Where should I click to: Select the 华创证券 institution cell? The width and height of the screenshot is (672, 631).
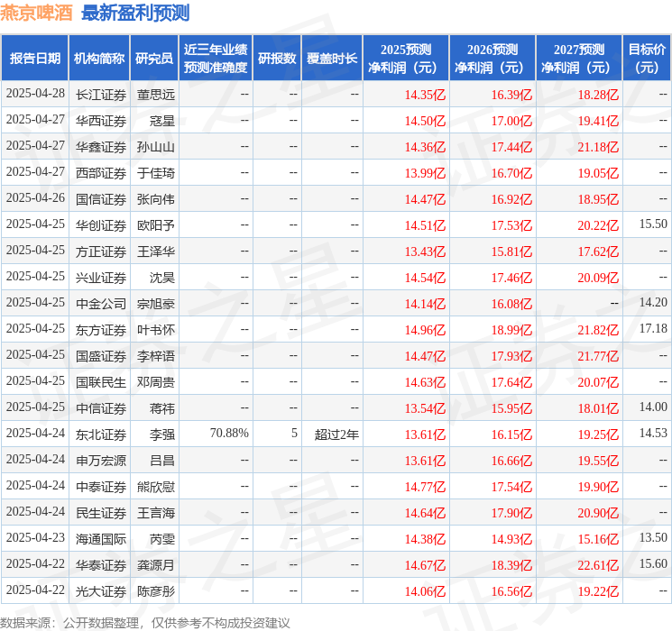(101, 225)
